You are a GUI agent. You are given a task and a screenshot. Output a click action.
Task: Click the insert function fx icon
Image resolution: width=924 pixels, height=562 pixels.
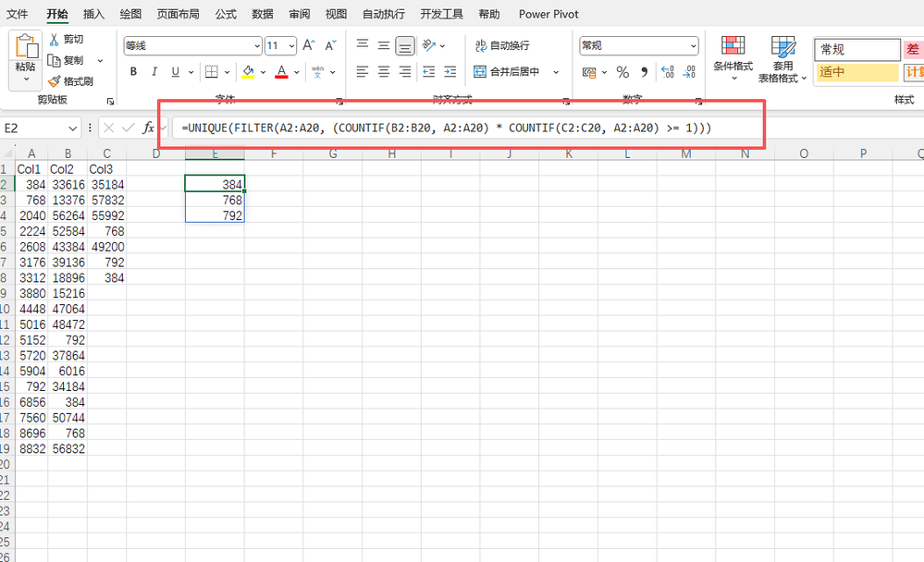pyautogui.click(x=148, y=128)
